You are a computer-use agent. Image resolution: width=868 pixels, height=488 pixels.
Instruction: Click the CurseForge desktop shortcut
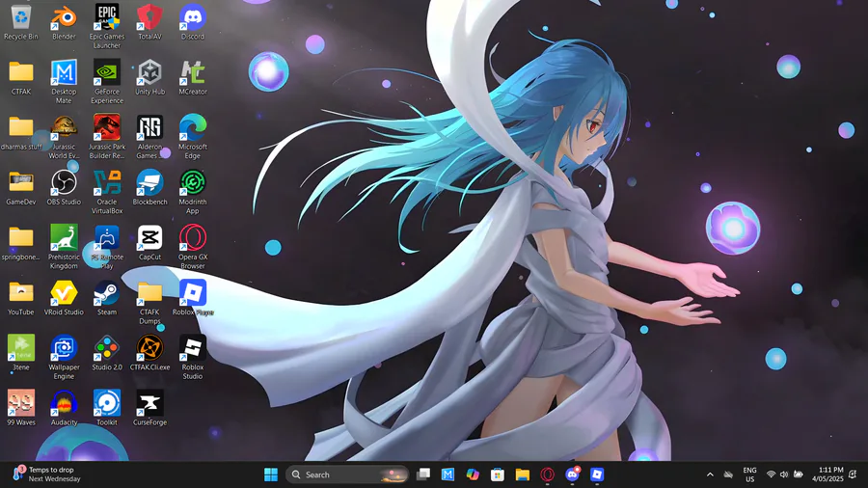(149, 408)
